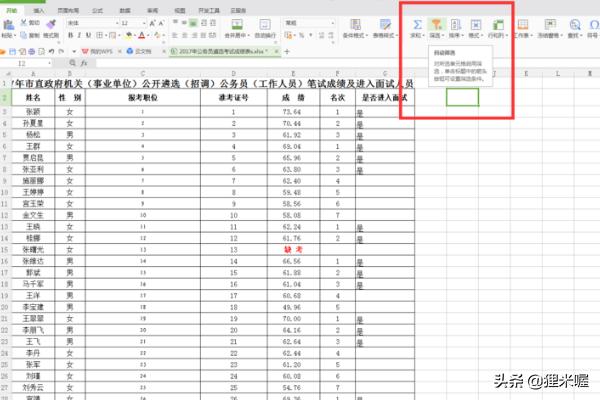Click the Save icon in quick access bar

click(13, 51)
